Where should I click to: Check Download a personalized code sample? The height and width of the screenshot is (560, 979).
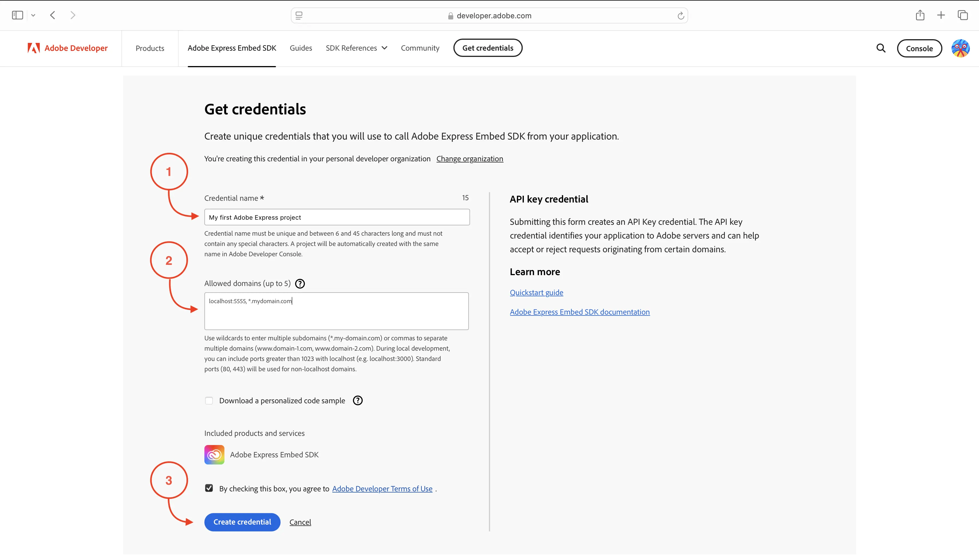click(x=209, y=401)
